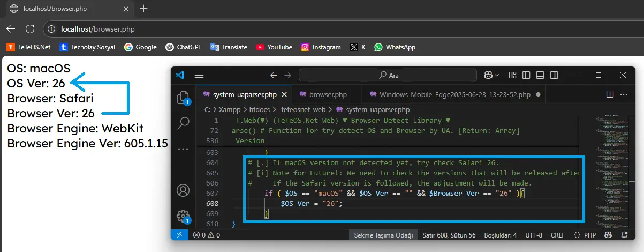Toggle the bottom panel visibility

pos(540,75)
